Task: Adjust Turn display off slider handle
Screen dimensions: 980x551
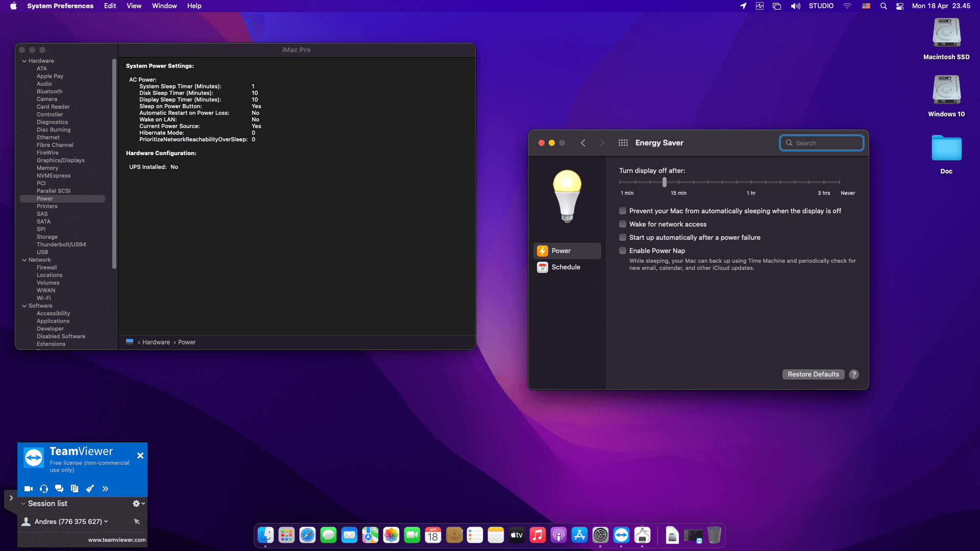Action: coord(664,182)
